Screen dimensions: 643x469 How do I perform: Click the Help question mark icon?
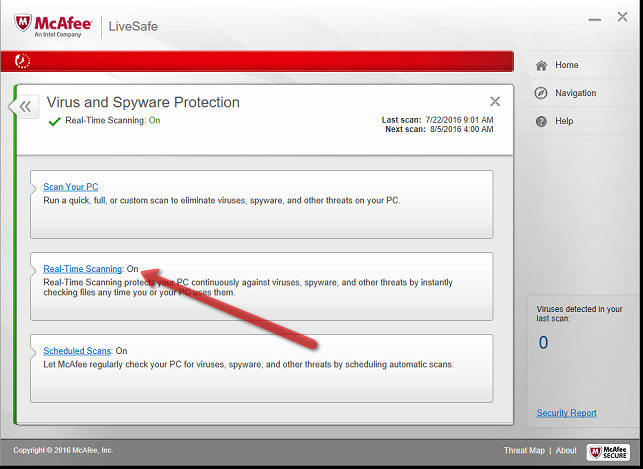[x=541, y=121]
